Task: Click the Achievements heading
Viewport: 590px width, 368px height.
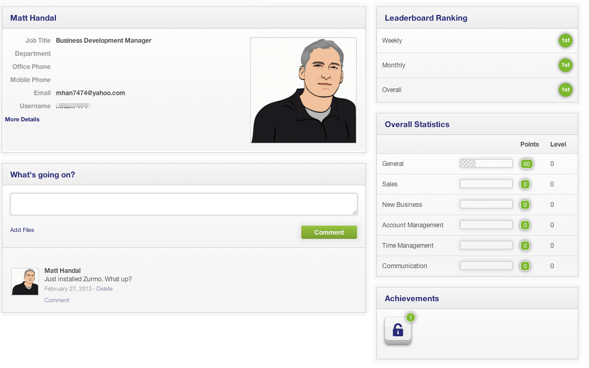Action: [411, 298]
